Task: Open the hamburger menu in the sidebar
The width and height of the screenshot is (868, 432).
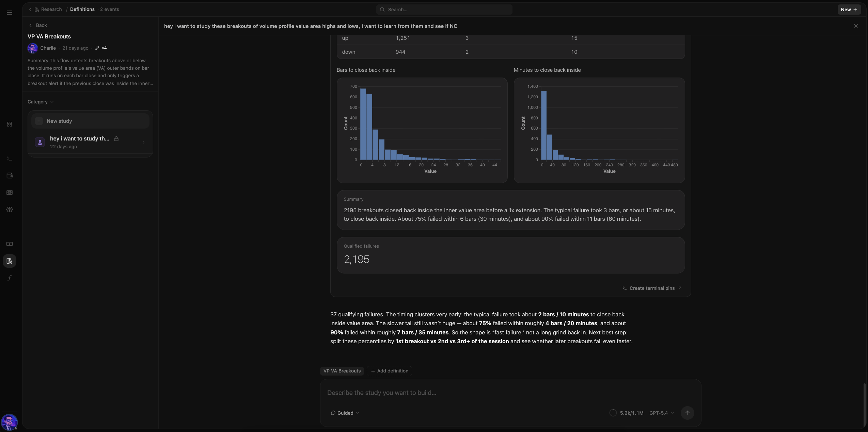Action: pyautogui.click(x=10, y=13)
